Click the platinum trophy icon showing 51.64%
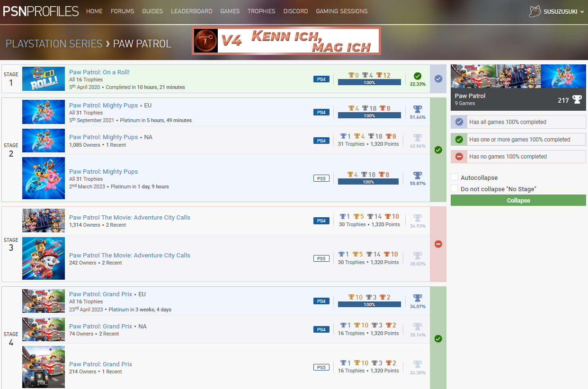588x389 pixels. [x=418, y=109]
